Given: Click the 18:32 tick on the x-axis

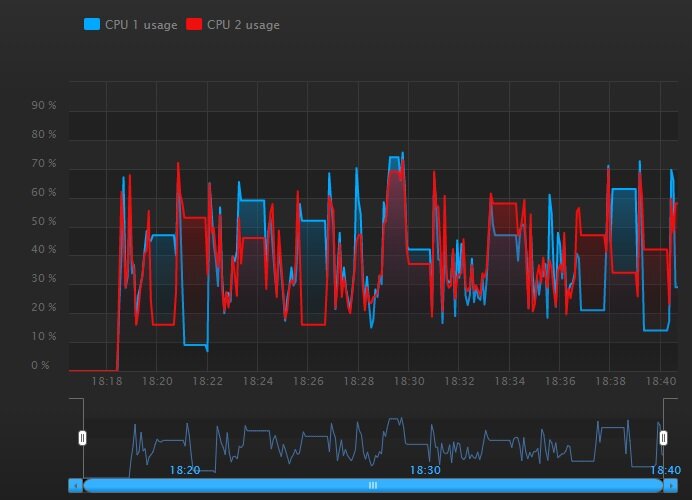Looking at the screenshot, I should 459,381.
